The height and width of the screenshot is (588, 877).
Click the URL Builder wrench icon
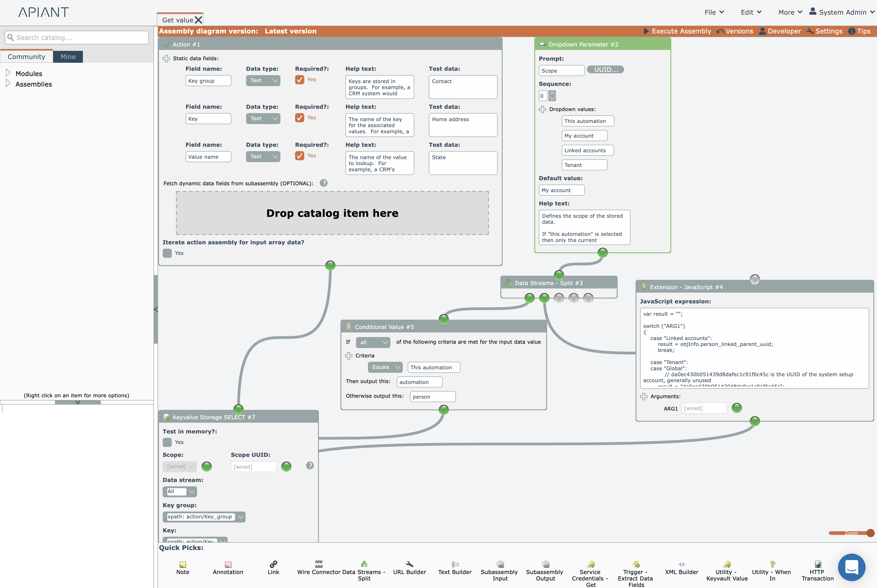(409, 564)
